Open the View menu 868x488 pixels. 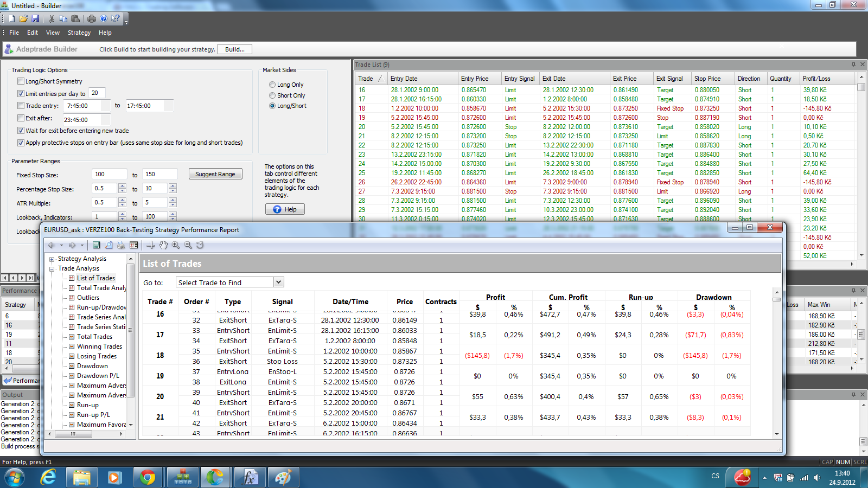[53, 33]
